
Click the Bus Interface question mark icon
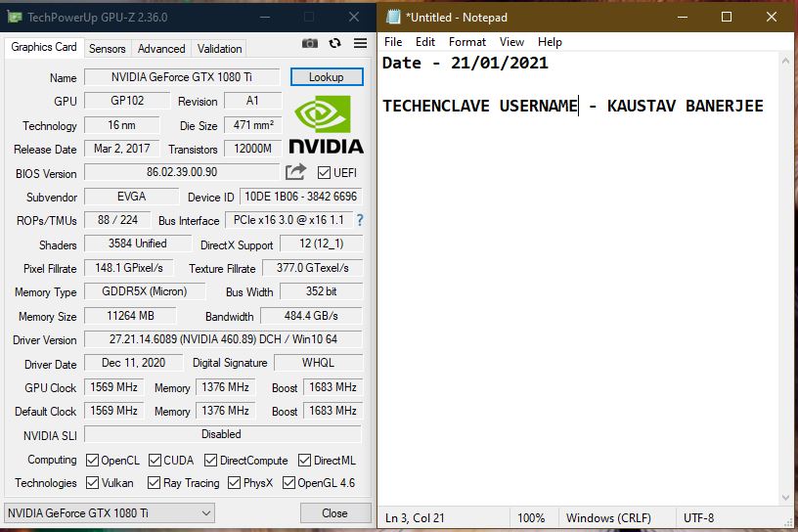tap(359, 220)
